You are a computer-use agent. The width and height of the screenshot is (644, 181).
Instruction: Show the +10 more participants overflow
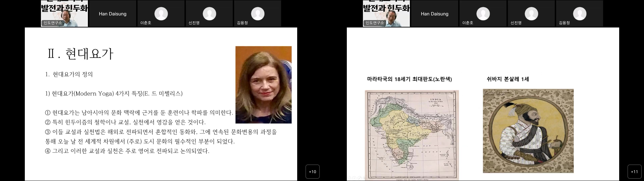(312, 171)
